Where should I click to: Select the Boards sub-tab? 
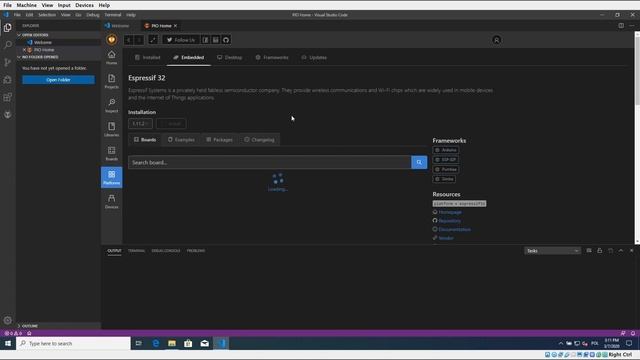145,140
